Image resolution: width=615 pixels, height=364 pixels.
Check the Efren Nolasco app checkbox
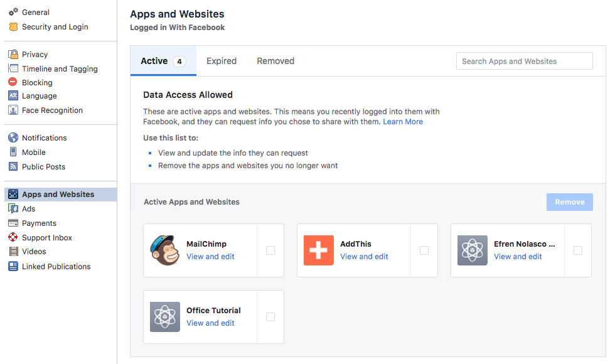tap(578, 250)
